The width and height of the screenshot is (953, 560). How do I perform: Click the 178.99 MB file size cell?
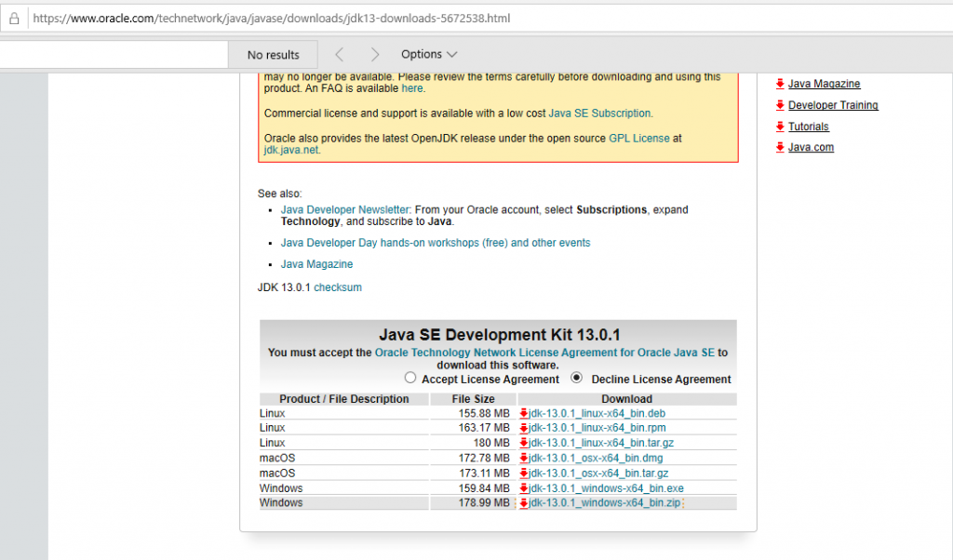pyautogui.click(x=474, y=503)
